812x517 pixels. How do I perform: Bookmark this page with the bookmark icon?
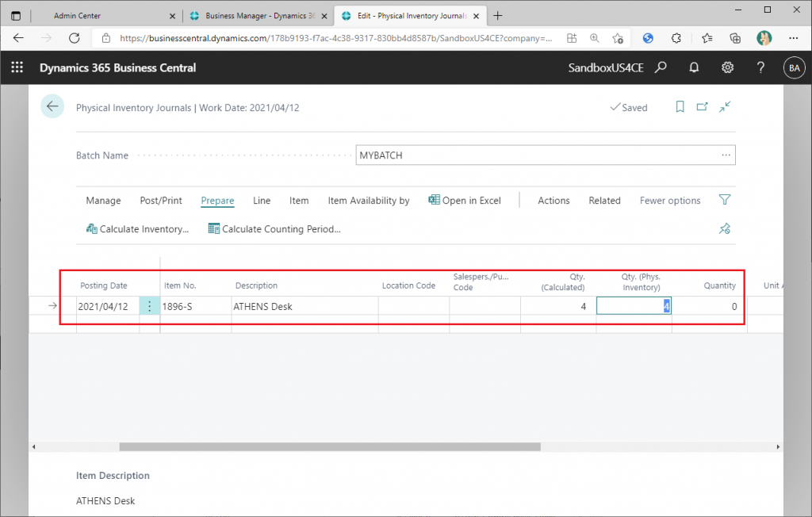680,107
